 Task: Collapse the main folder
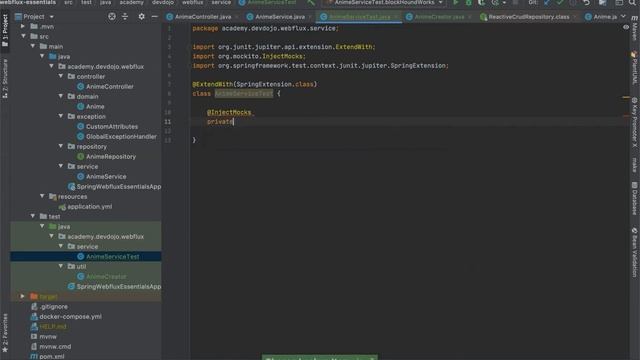pos(33,47)
